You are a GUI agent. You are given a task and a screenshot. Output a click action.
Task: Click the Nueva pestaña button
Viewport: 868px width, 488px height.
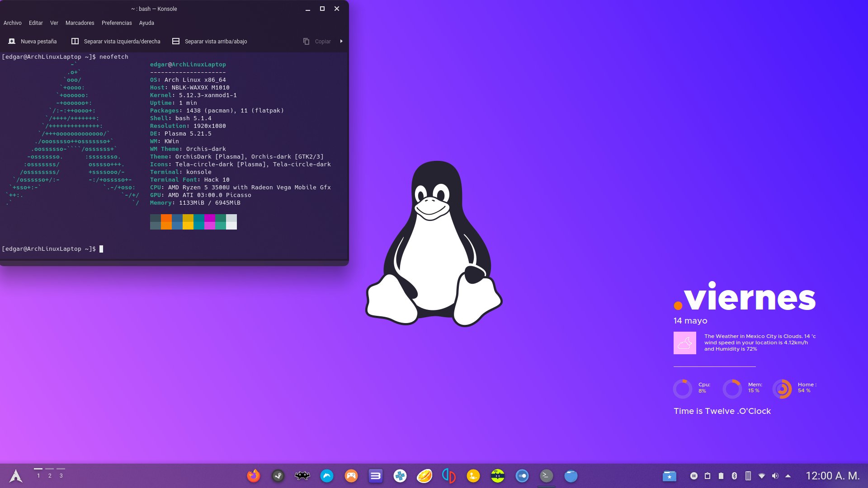33,41
